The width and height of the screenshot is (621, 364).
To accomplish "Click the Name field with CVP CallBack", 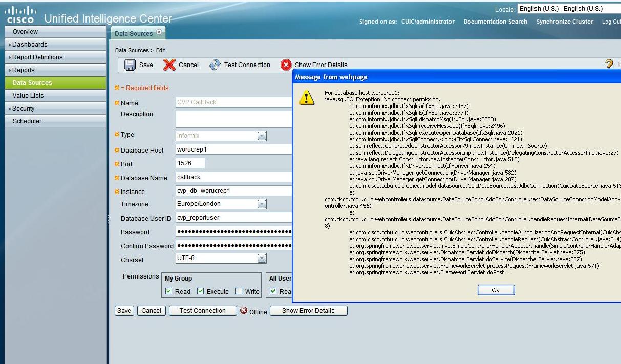I will tap(234, 102).
